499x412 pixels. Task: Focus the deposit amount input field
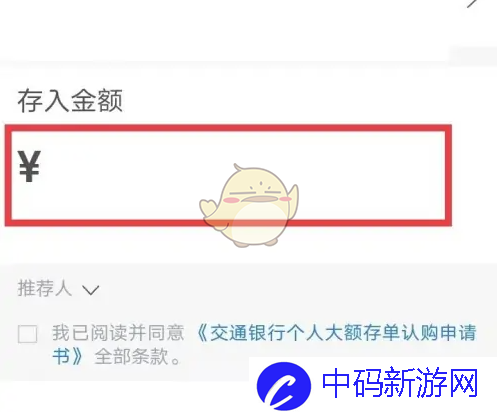[x=228, y=175]
